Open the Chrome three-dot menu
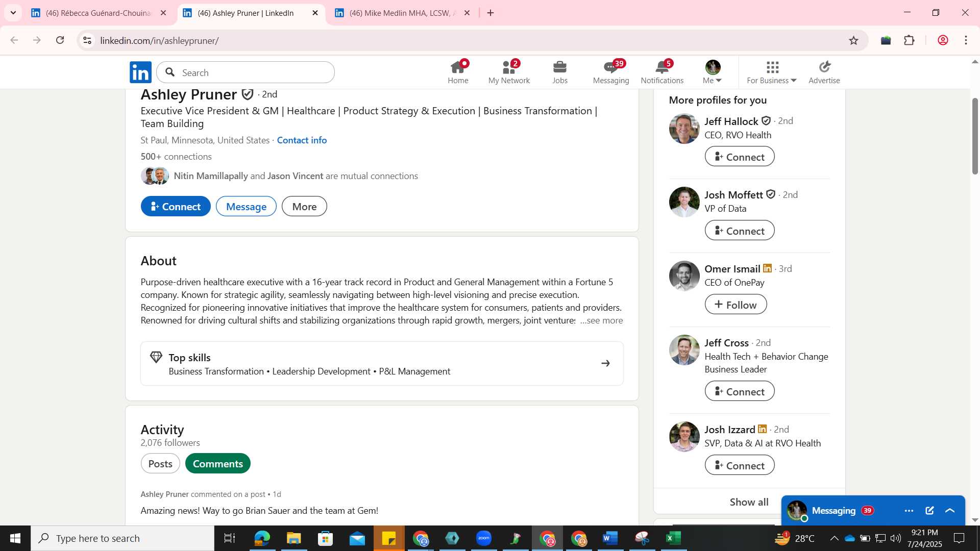This screenshot has width=980, height=551. (966, 40)
